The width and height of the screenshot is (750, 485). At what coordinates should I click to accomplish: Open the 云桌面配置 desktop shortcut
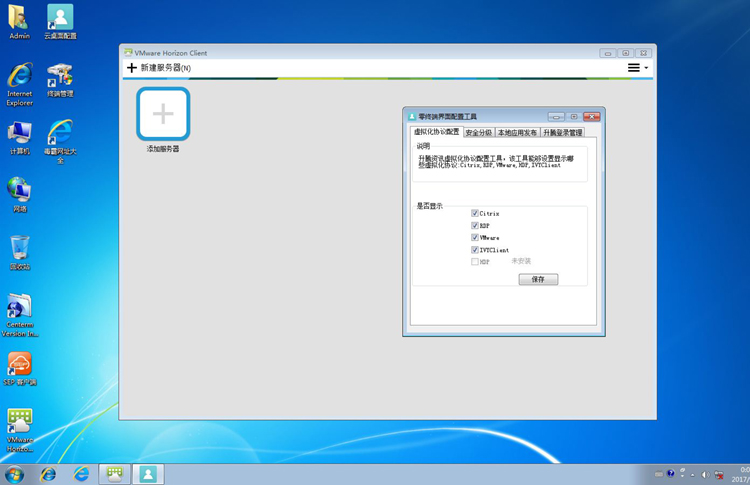point(60,22)
